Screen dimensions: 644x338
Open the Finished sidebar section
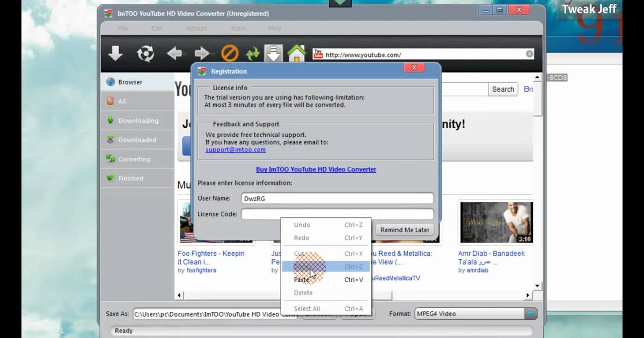click(137, 178)
